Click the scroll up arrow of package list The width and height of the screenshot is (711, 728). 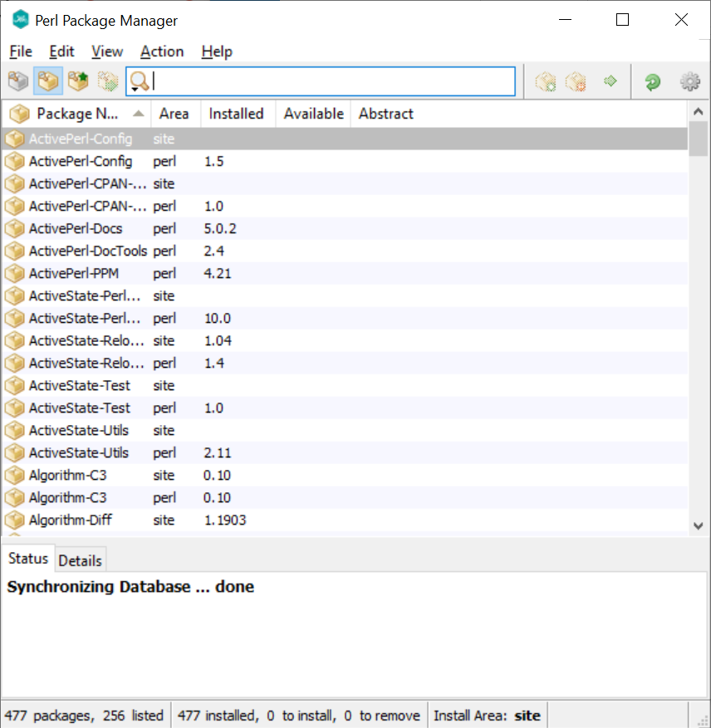point(698,111)
